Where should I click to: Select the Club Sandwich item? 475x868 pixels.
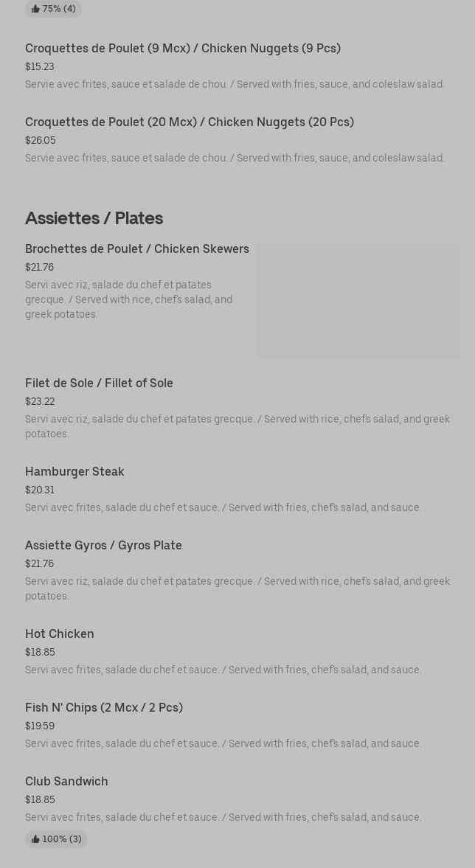pos(66,782)
